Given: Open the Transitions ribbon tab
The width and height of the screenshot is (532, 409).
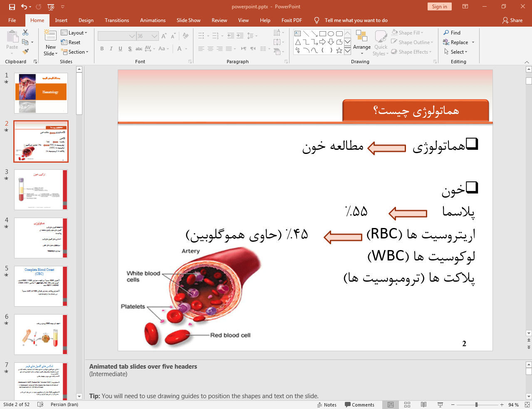Looking at the screenshot, I should point(116,20).
